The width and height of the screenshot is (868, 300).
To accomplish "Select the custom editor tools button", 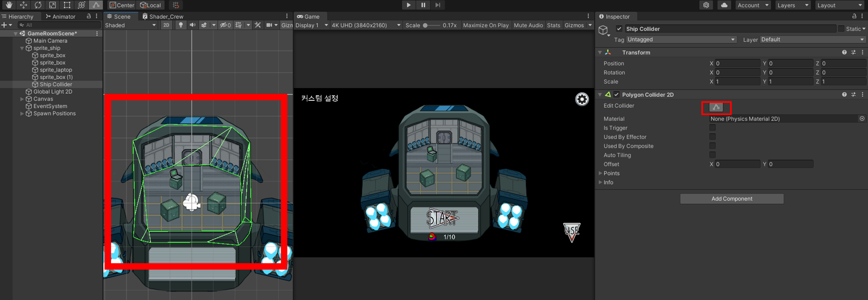I will (x=96, y=5).
